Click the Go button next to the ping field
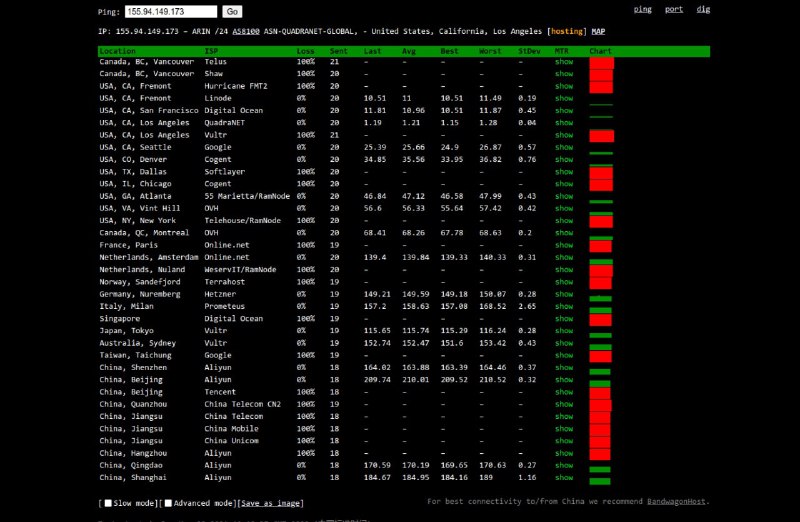Screen dimensions: 800x522 coord(232,11)
